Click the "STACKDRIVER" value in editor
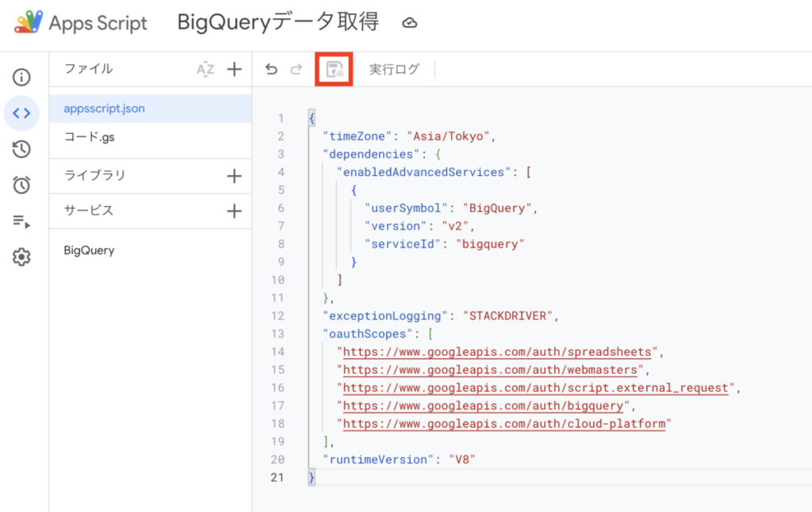 (507, 315)
